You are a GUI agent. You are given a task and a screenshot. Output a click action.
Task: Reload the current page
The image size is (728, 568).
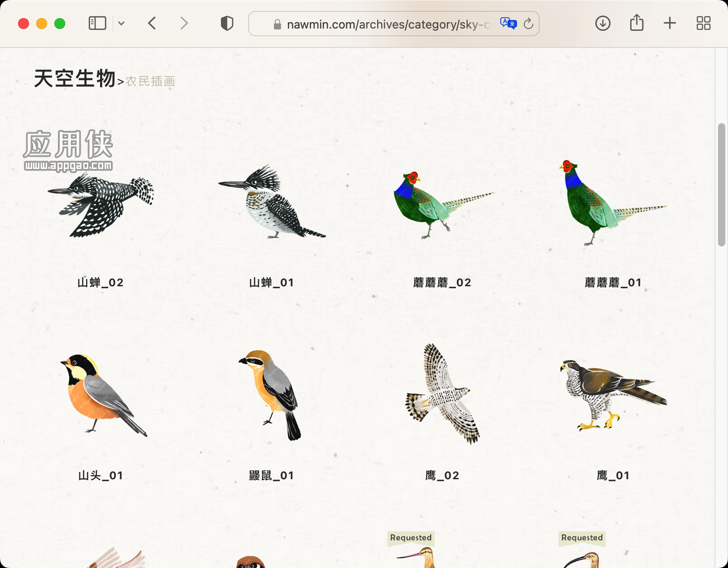(528, 24)
